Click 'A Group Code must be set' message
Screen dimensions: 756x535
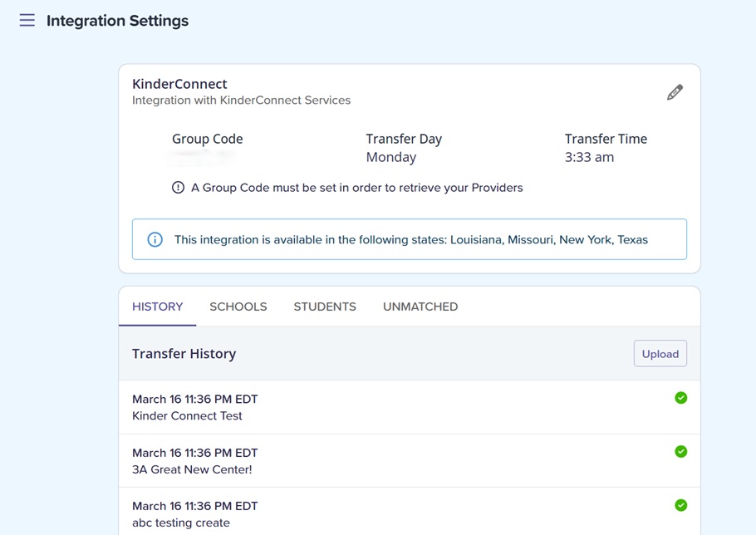356,188
